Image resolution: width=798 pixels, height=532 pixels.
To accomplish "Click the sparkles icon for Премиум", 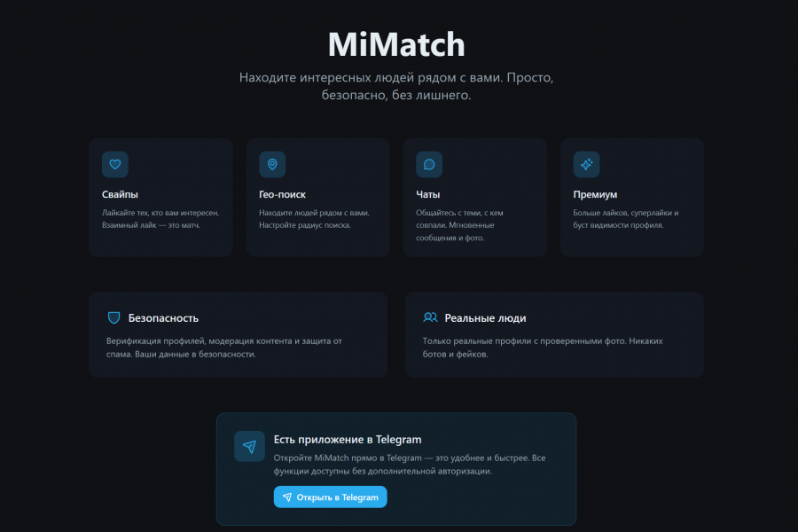I will [x=586, y=164].
